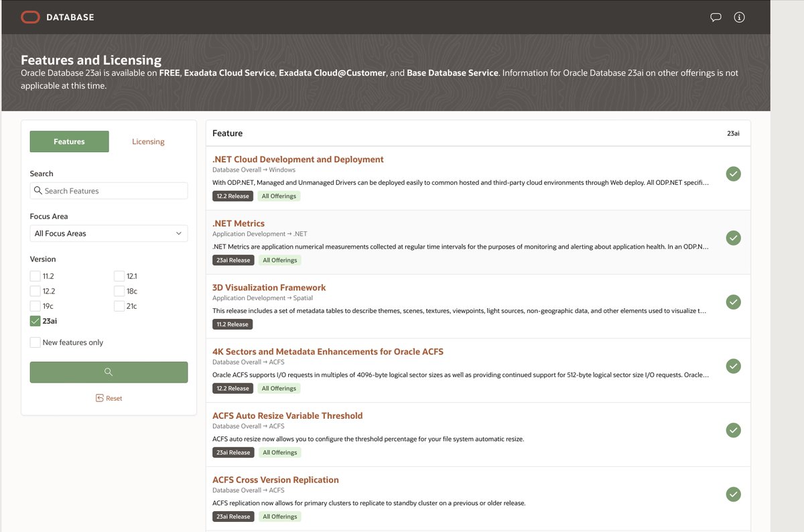
Task: Click the 12.2 Release tag under .NET Cloud Development
Action: (x=232, y=196)
